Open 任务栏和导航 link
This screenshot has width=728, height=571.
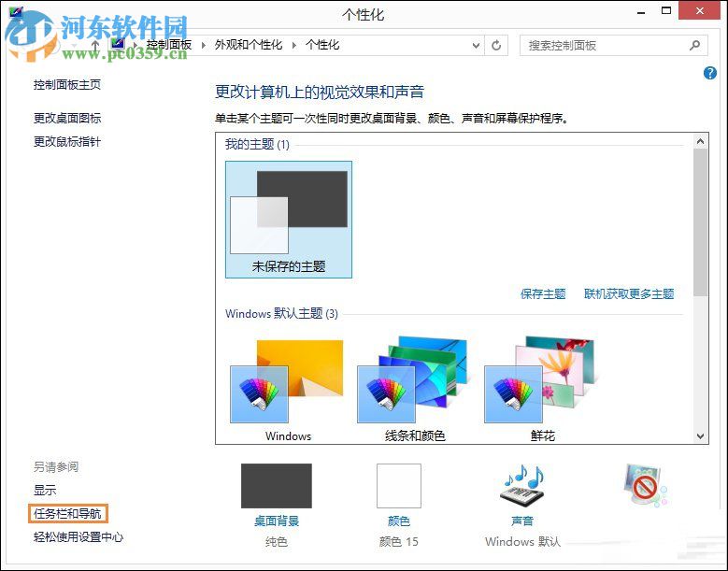pyautogui.click(x=67, y=513)
